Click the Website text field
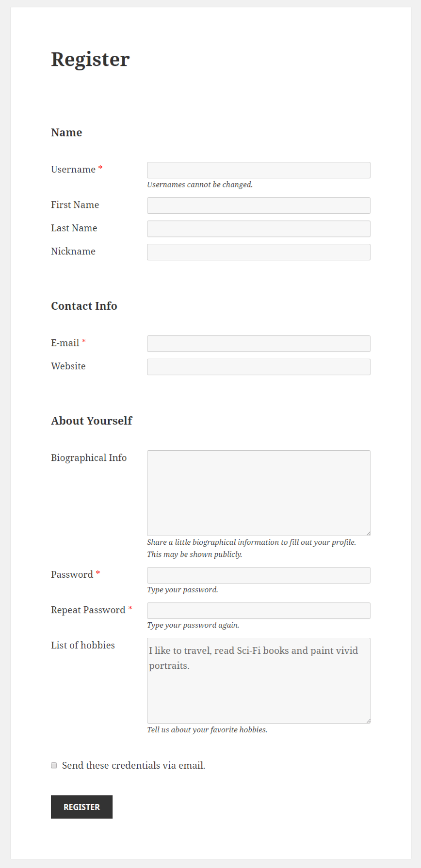Image resolution: width=421 pixels, height=868 pixels. tap(259, 367)
